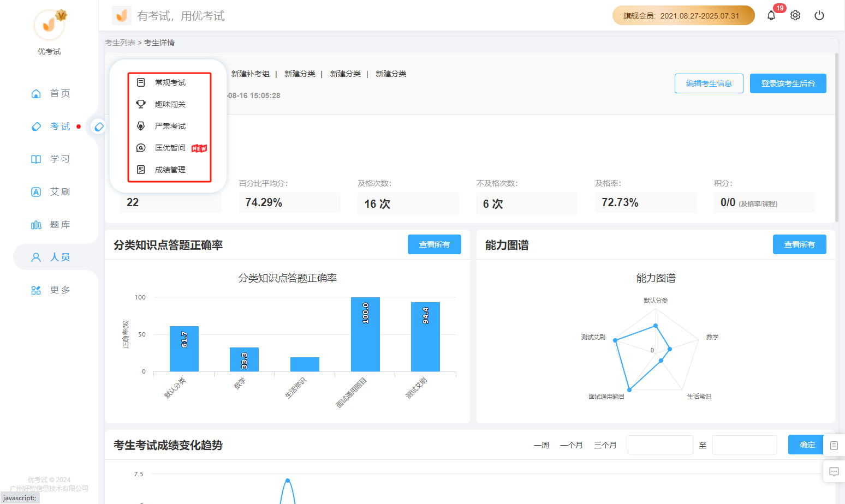
Task: Open 趣味闯关 menu entry
Action: (x=170, y=104)
